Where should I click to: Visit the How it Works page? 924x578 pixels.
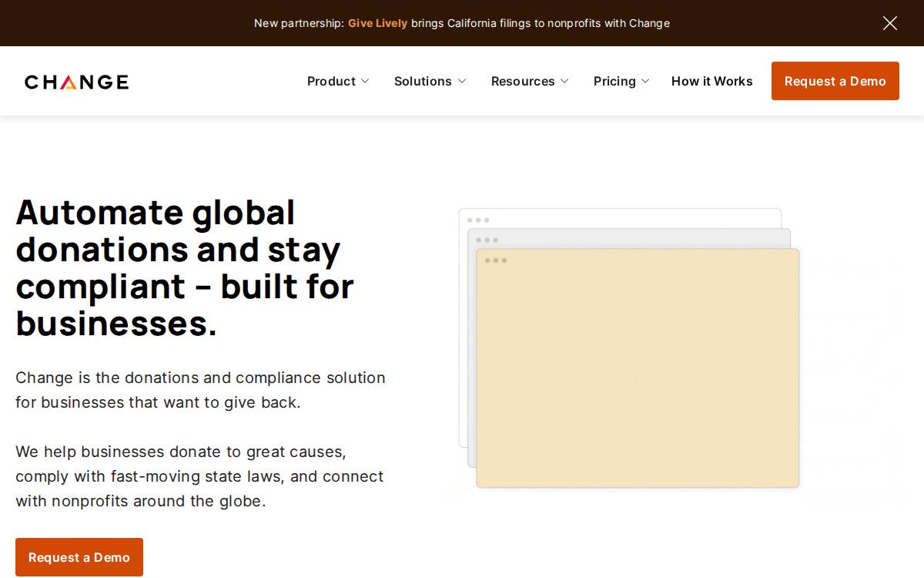(712, 81)
